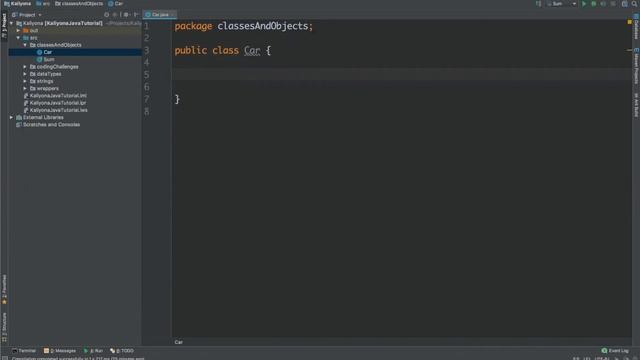Click the Car class name in the code
Viewport: 640px width, 360px height.
[x=252, y=51]
